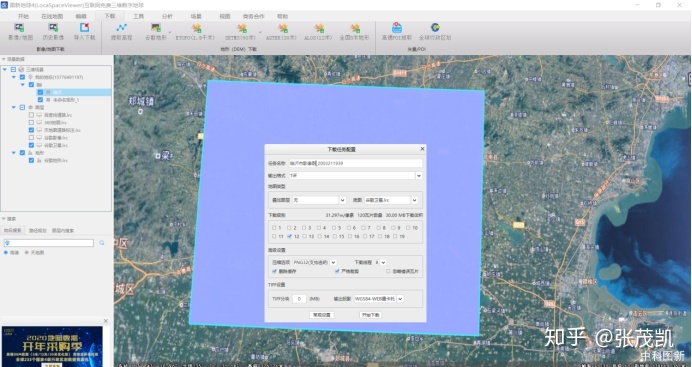The width and height of the screenshot is (692, 367).
Task: Collapse the 地形 tree node arrow
Action: [x=14, y=153]
